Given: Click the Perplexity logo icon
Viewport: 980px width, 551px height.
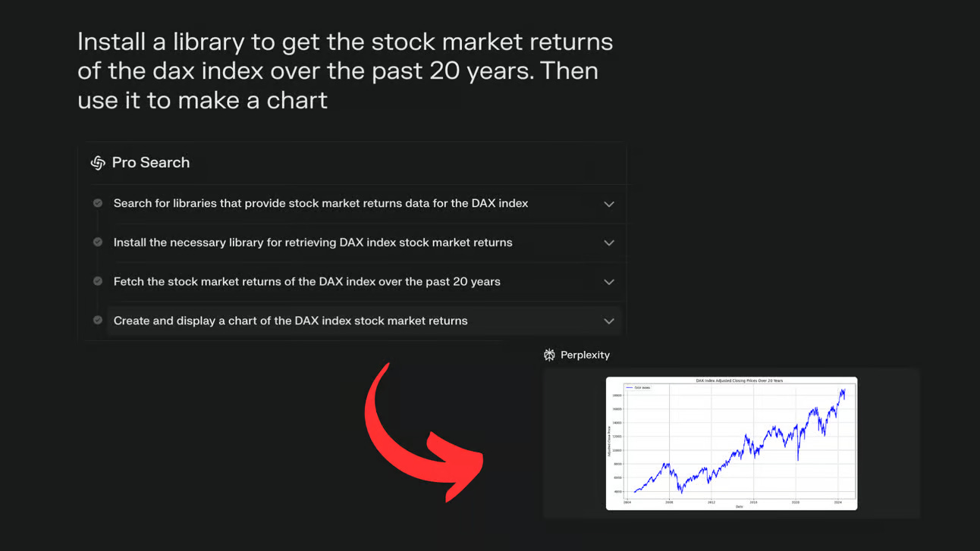Looking at the screenshot, I should pos(550,355).
